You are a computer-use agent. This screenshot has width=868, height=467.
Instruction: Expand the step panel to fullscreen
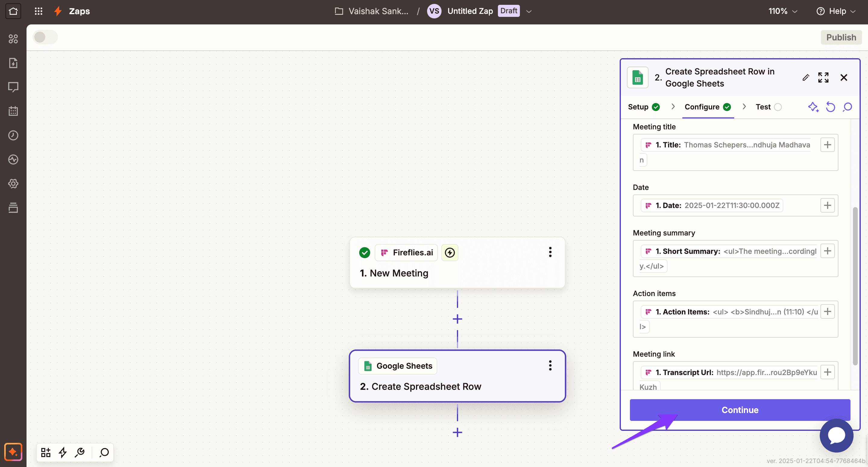[x=823, y=77]
